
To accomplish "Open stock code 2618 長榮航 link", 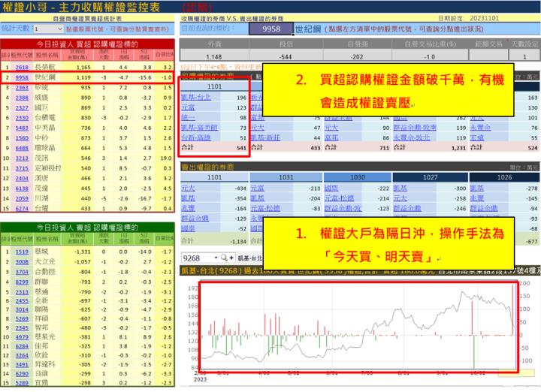I will (x=22, y=68).
